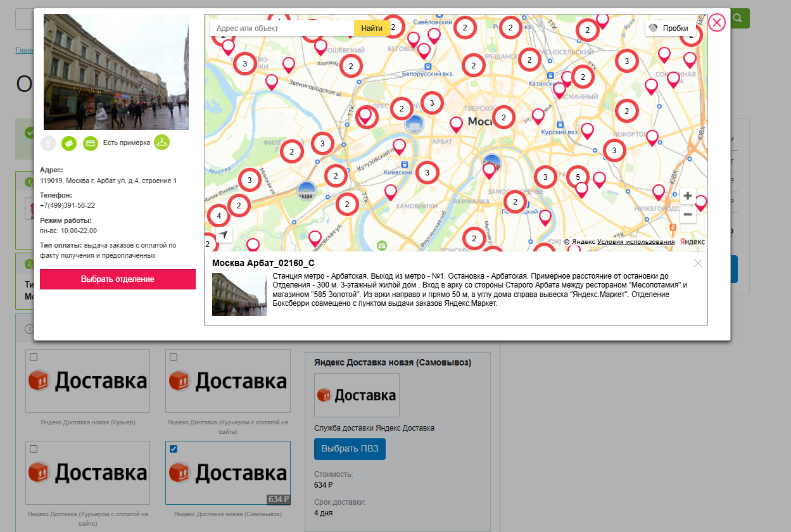Uncheck the Яндекс Доставка новая (Самовывоз) checkbox

pyautogui.click(x=174, y=449)
